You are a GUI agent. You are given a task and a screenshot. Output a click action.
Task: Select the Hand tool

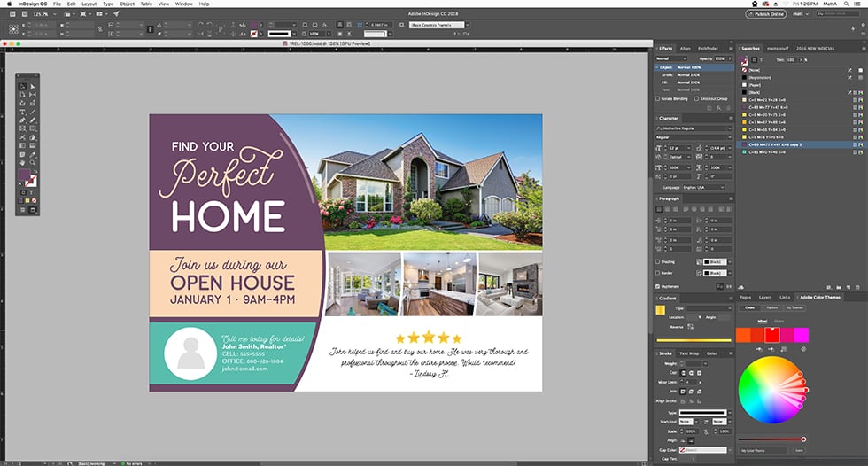point(23,162)
